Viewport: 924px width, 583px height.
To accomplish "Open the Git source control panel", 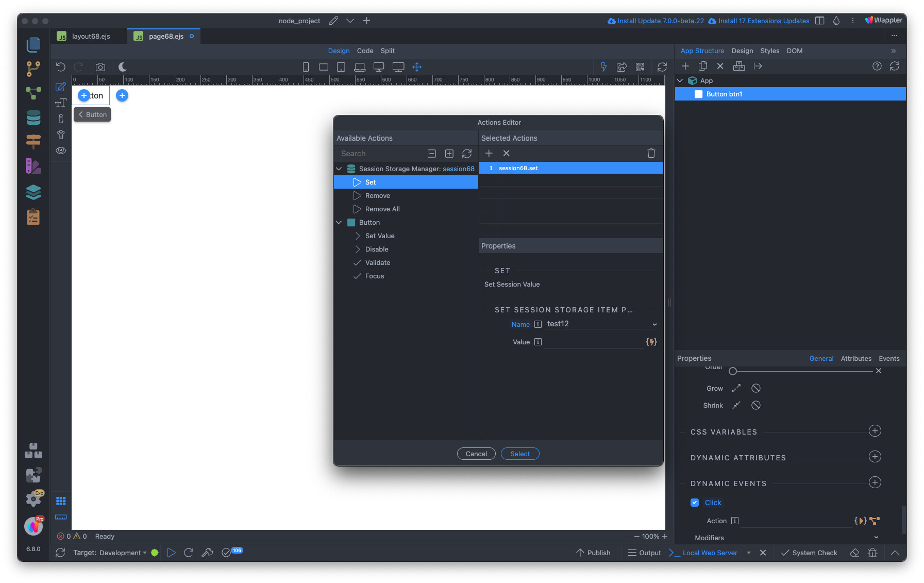I will [33, 69].
